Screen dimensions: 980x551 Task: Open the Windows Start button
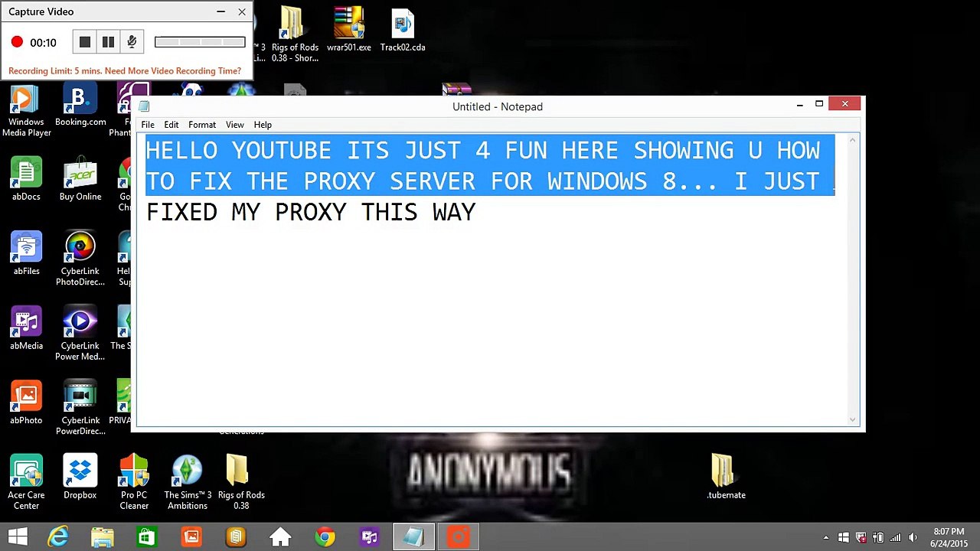[x=17, y=537]
